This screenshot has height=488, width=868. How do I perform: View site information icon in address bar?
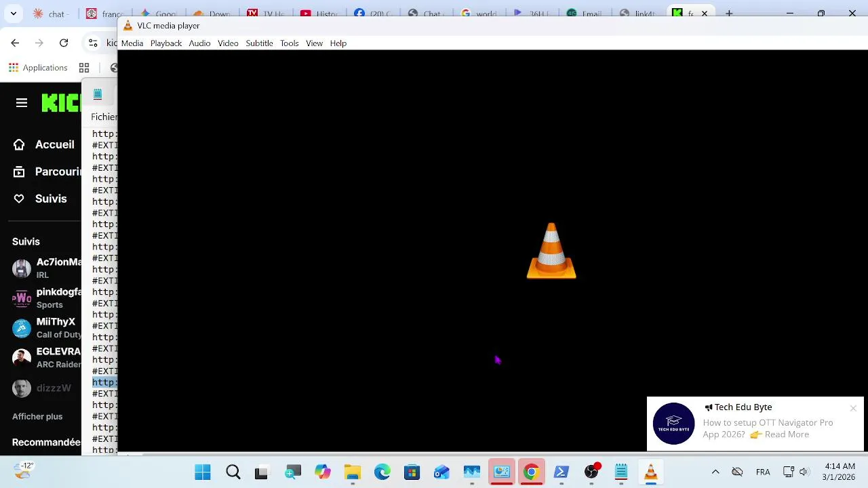point(93,43)
